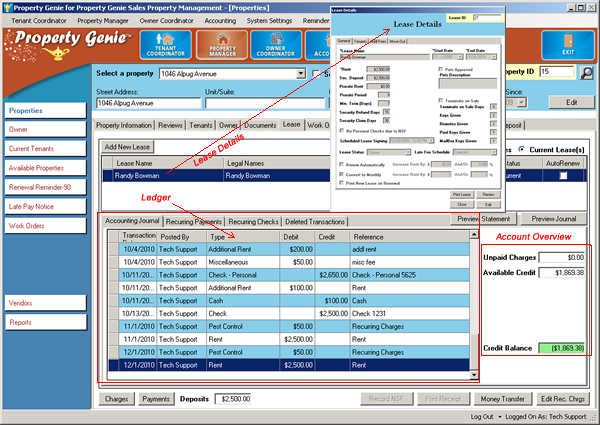This screenshot has height=425, width=600.
Task: Switch to the Documents tab
Action: click(260, 125)
